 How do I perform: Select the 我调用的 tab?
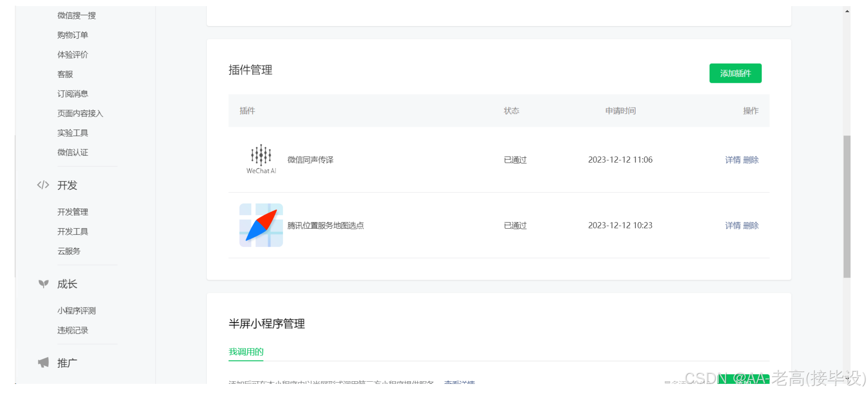pos(246,352)
